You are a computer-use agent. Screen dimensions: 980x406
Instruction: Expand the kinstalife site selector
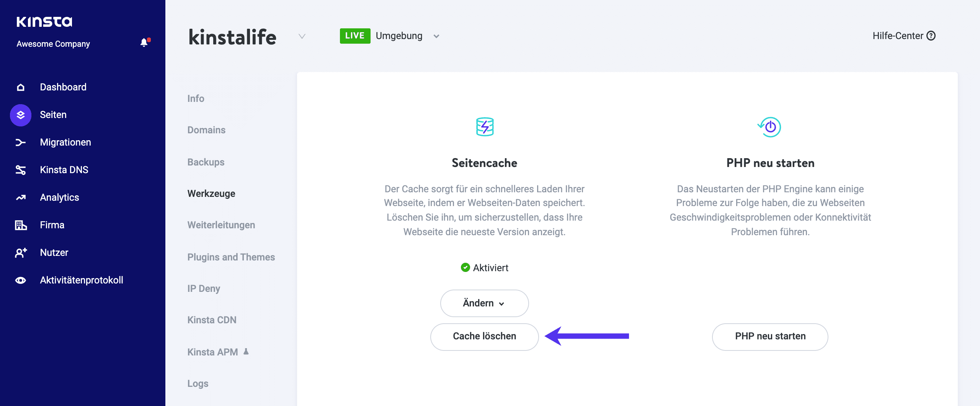[x=302, y=37]
